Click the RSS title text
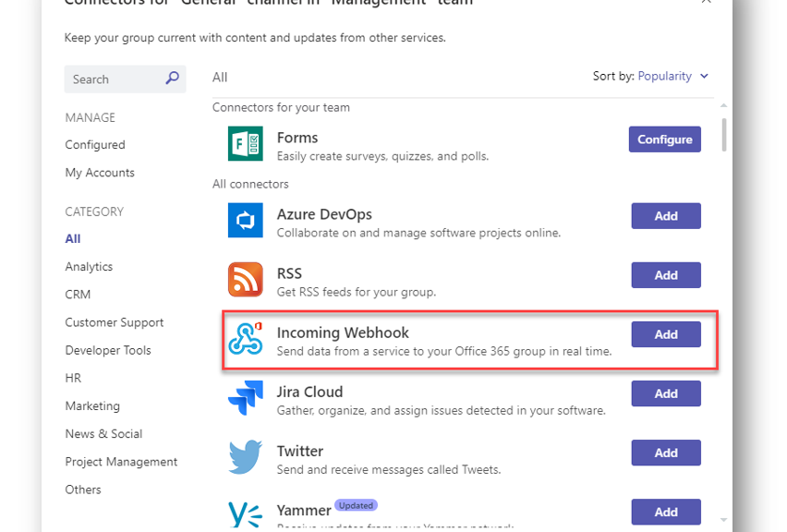Viewport: 787px width, 532px height. tap(289, 273)
